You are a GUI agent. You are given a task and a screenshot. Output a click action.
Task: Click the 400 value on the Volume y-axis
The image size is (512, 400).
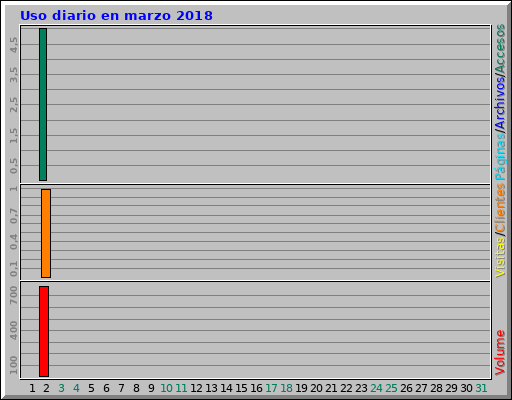pyautogui.click(x=13, y=330)
